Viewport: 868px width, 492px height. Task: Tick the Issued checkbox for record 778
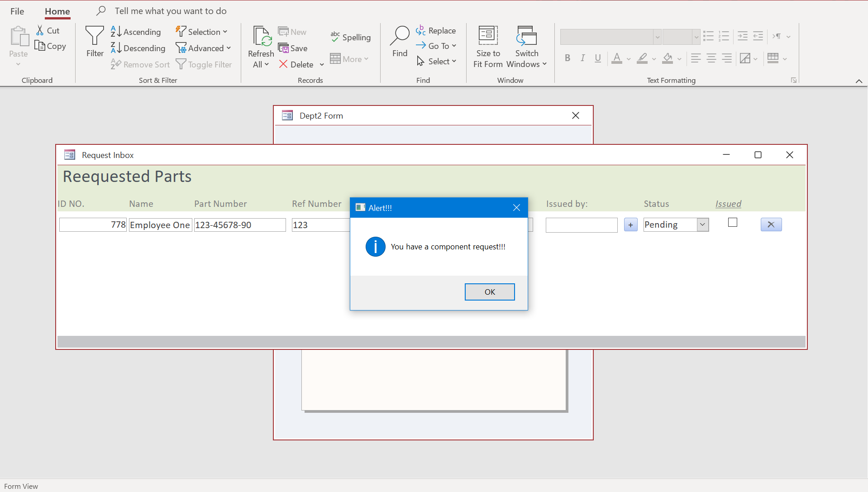pos(733,222)
